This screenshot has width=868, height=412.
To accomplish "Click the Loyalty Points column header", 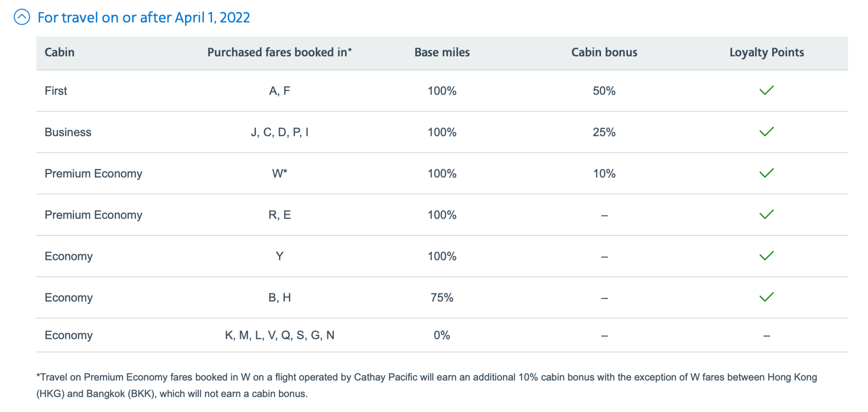I will point(766,53).
